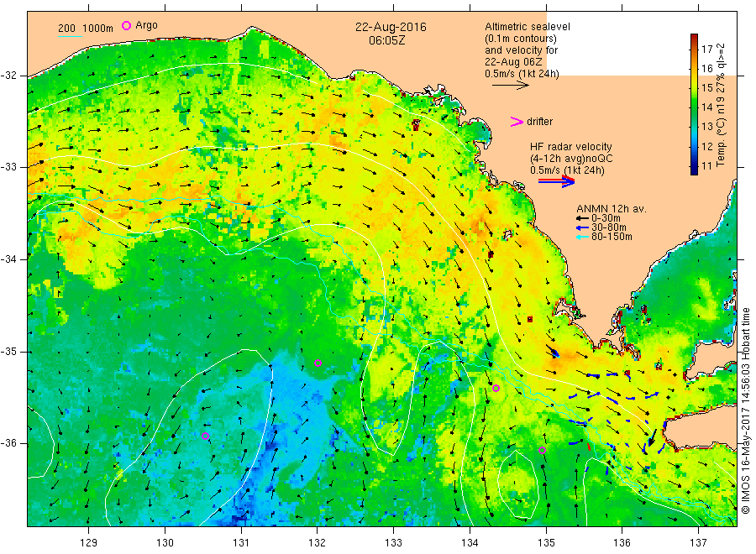Click the red and blue HF radar arrow

(556, 181)
